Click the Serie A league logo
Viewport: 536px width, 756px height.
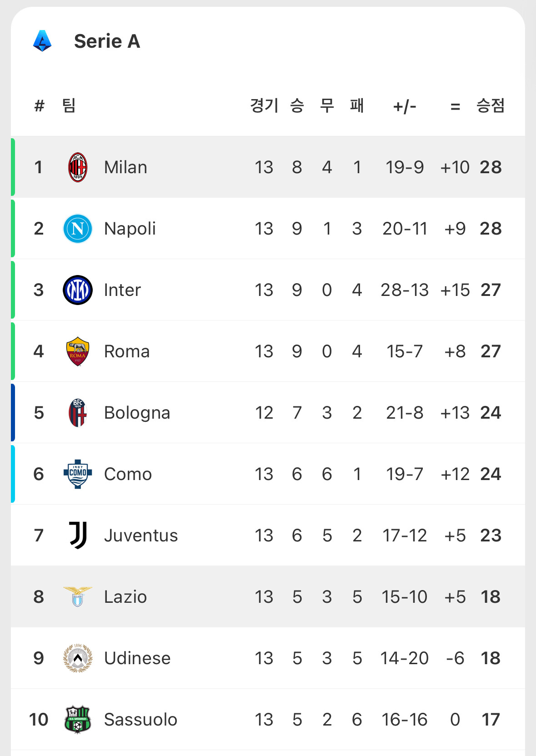(42, 41)
